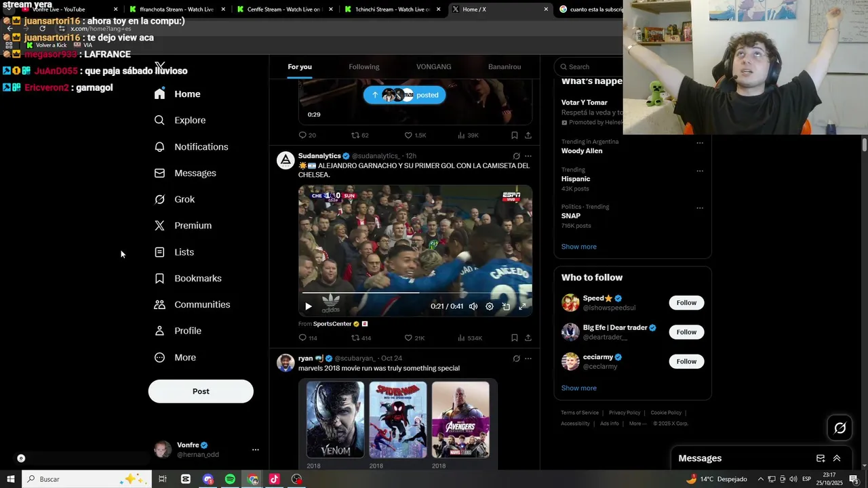Follow Speed in Who to follow
This screenshot has width=868, height=488.
point(686,303)
